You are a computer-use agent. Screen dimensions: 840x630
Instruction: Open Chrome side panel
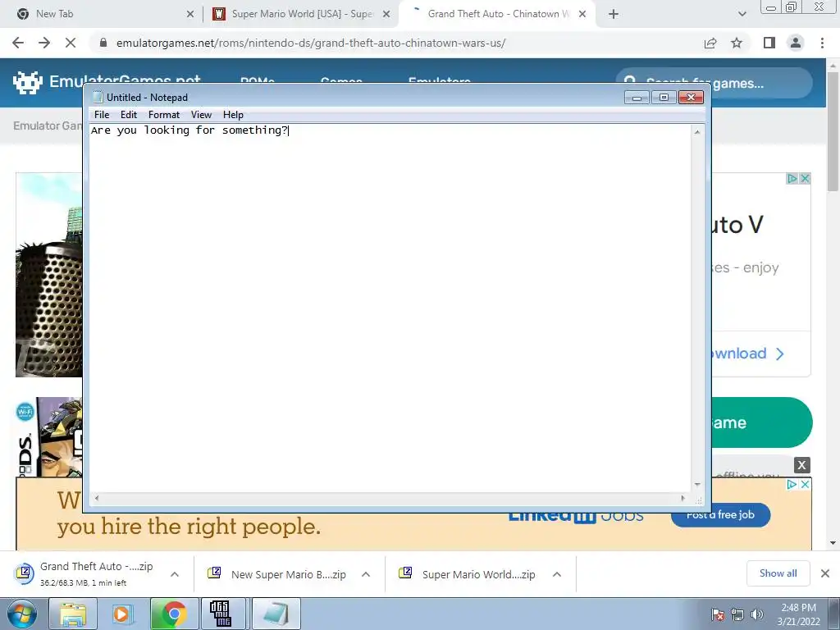[769, 43]
